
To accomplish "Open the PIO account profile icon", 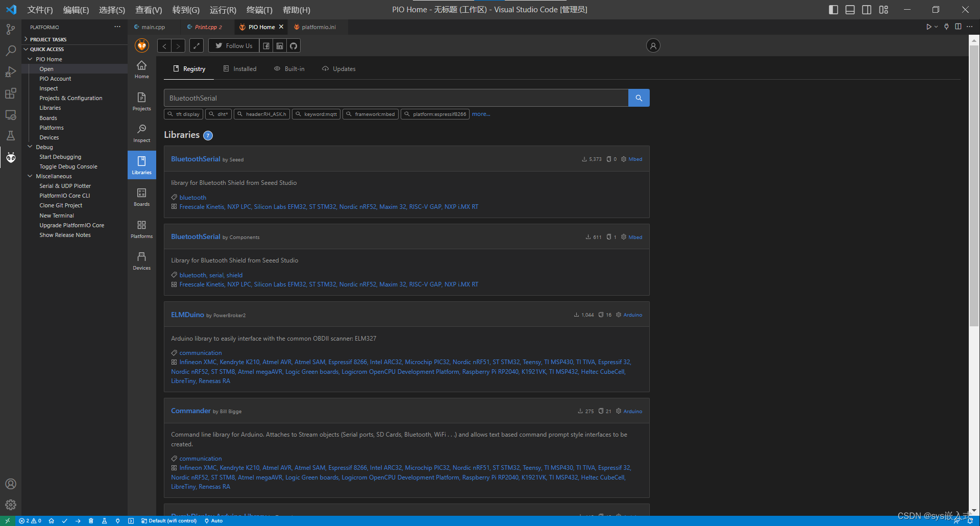I will point(653,46).
